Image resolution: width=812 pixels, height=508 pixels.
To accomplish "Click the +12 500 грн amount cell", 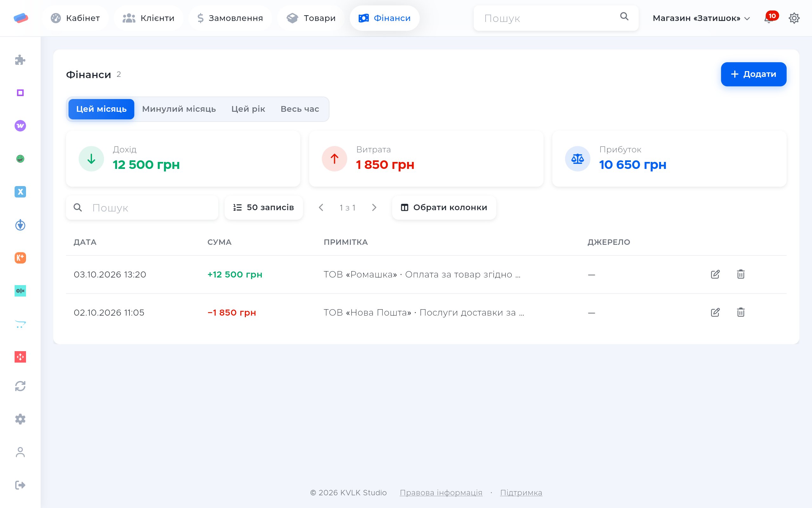I will pyautogui.click(x=235, y=275).
